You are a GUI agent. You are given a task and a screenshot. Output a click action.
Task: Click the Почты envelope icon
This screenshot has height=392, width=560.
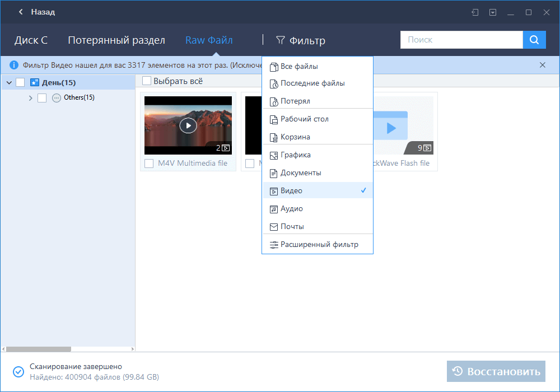274,227
